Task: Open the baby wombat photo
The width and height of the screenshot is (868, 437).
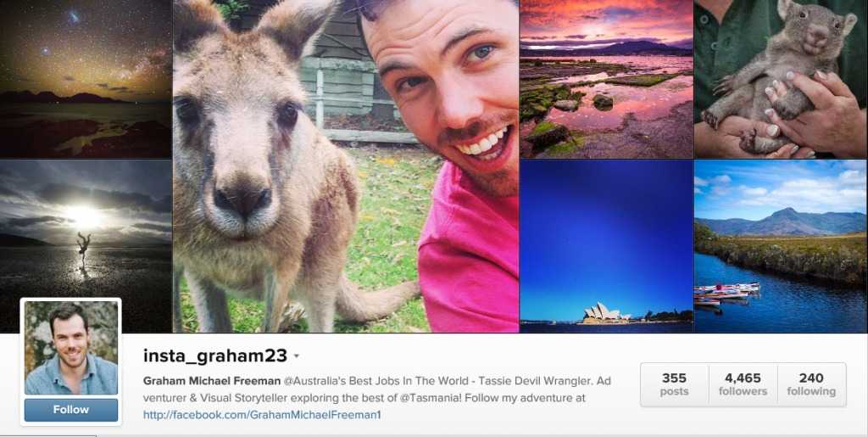Action: tap(781, 79)
